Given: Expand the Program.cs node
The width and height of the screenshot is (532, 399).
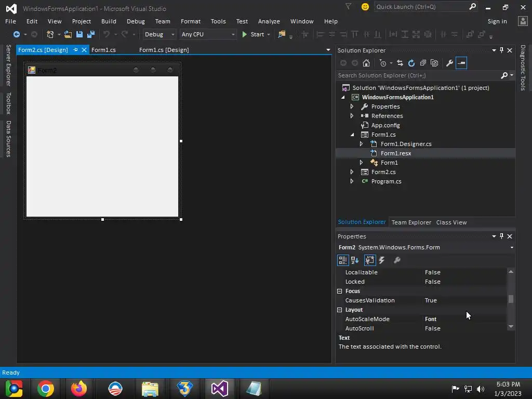Looking at the screenshot, I should (352, 181).
